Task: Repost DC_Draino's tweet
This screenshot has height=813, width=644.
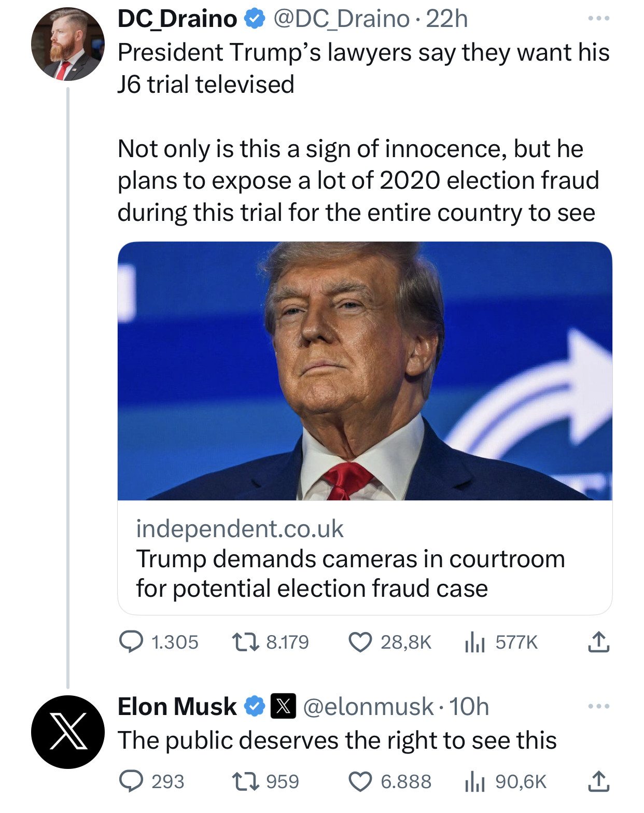Action: pos(245,642)
